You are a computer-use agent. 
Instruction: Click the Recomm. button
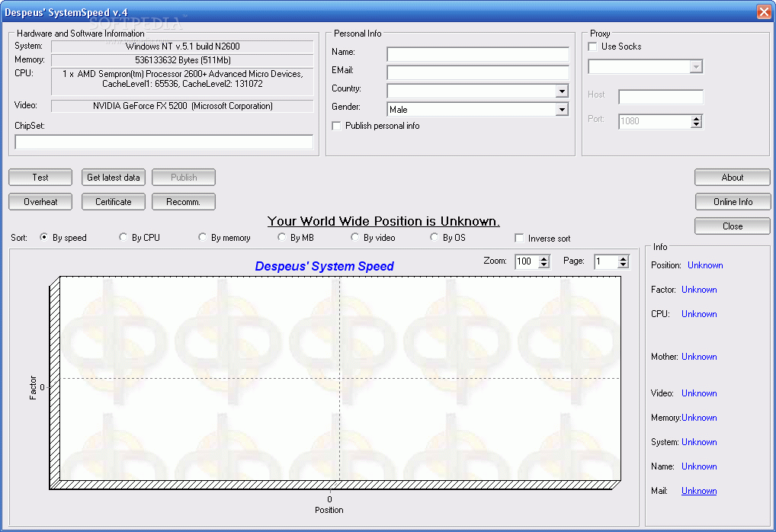click(184, 201)
